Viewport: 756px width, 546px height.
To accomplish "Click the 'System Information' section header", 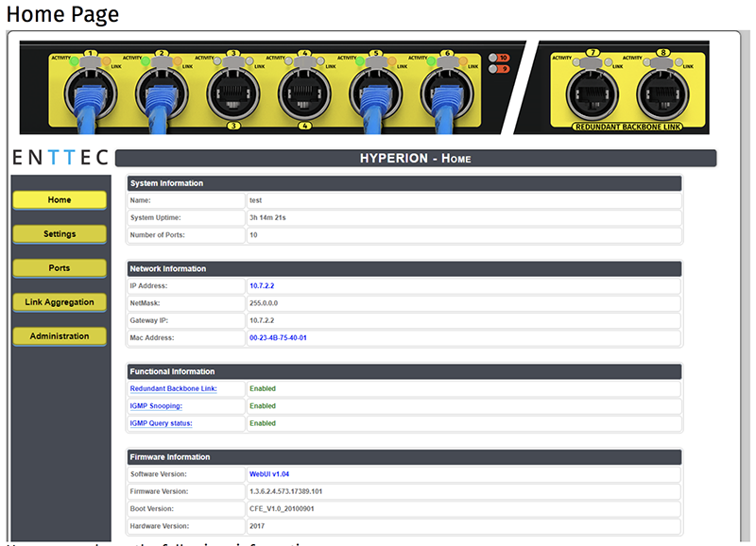I will coord(404,183).
